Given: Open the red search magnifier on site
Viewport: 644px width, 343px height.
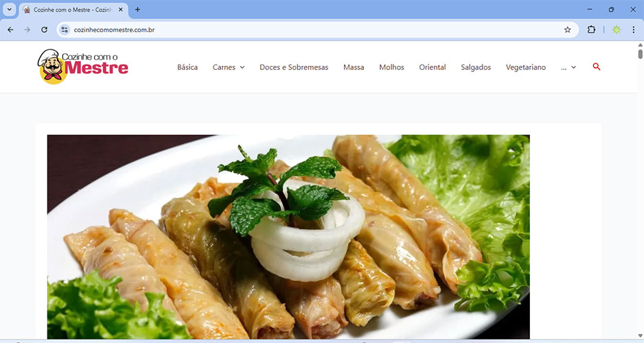Looking at the screenshot, I should pyautogui.click(x=597, y=67).
